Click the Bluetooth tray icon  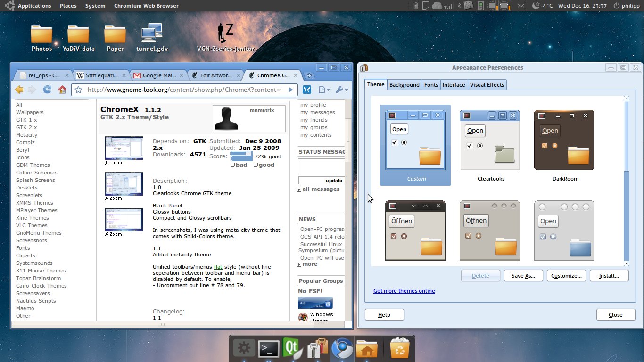458,6
